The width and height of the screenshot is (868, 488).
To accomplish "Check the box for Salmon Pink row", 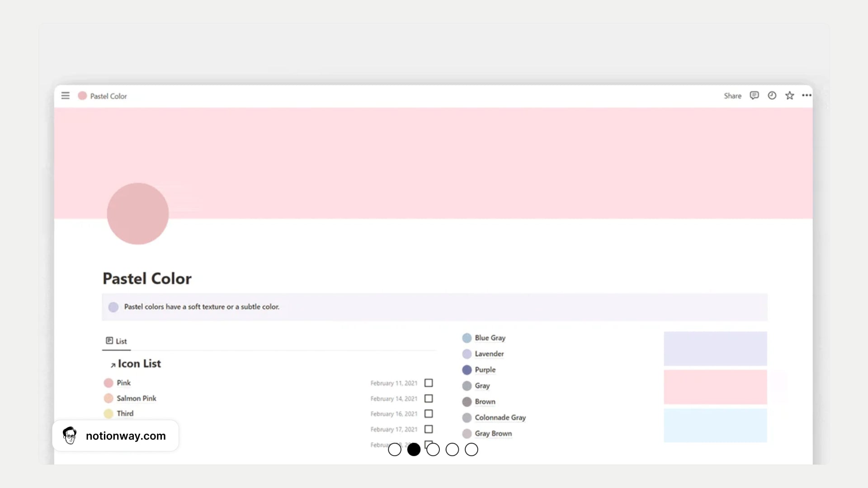I will pos(429,399).
